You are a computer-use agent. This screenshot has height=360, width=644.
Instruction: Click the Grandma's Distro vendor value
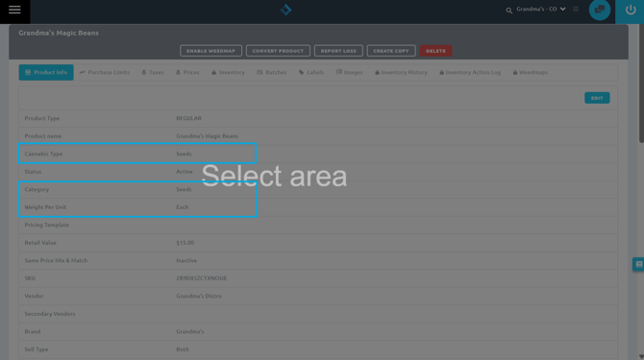point(199,296)
